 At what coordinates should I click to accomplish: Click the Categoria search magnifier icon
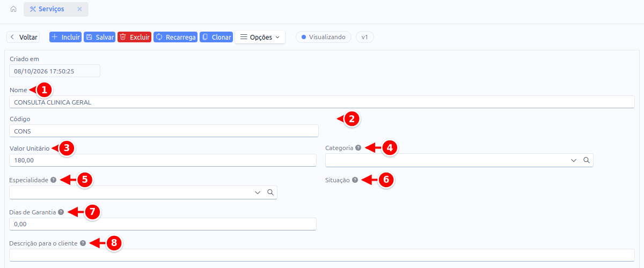[587, 160]
